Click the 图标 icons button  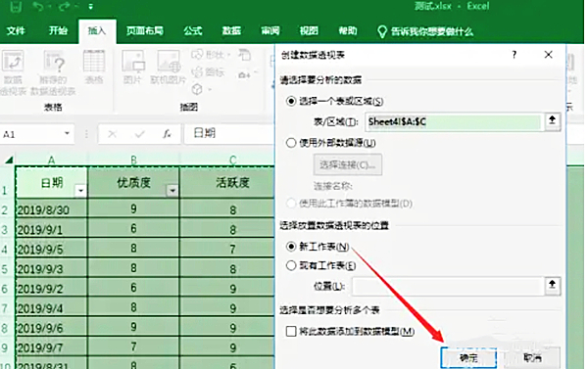click(208, 71)
